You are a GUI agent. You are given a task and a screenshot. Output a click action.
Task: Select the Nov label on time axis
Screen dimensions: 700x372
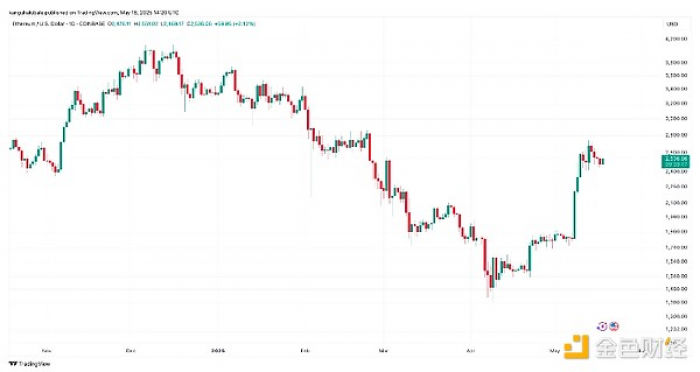46,351
